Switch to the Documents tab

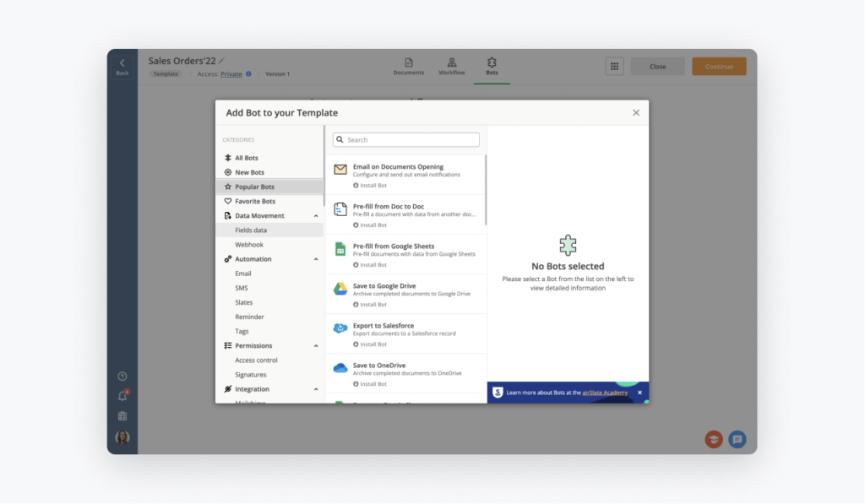[x=409, y=67]
